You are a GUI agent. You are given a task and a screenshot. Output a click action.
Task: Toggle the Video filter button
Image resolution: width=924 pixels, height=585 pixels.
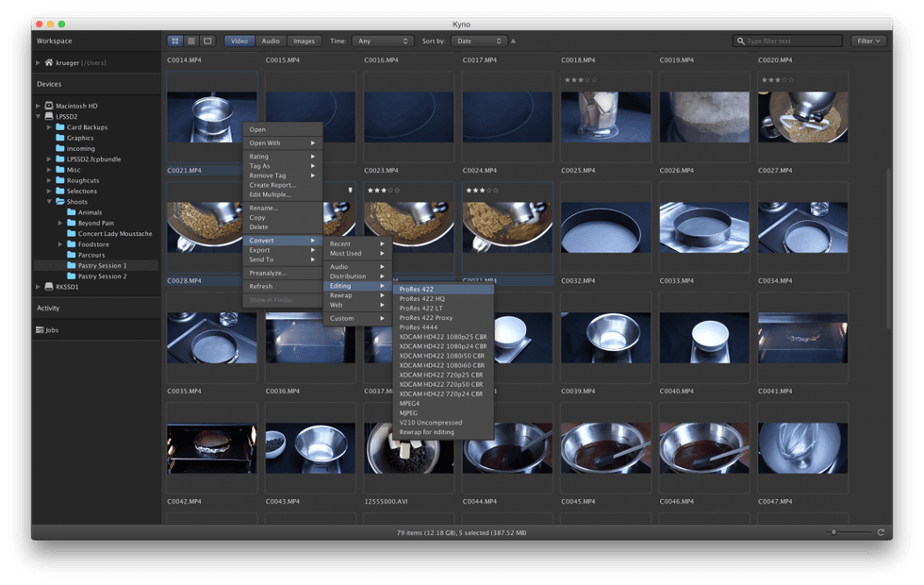[x=239, y=41]
